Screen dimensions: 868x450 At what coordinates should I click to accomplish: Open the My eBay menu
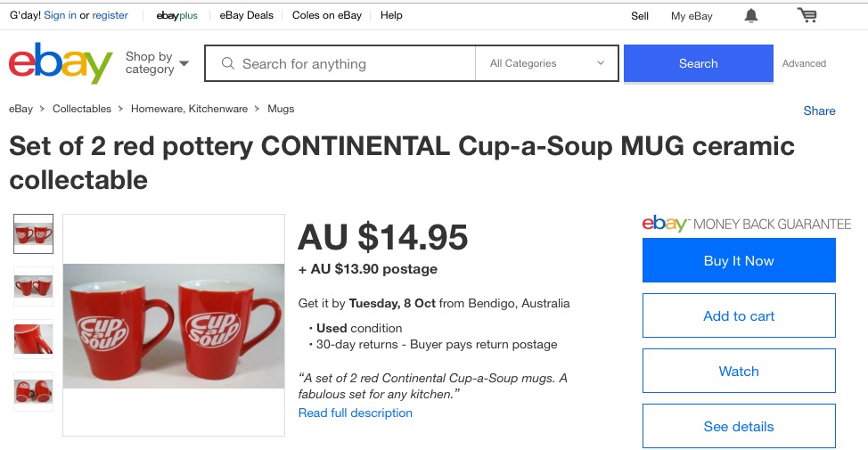click(692, 15)
